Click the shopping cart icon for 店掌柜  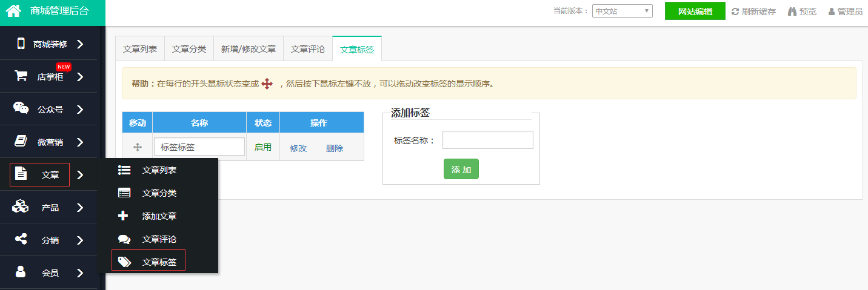pos(21,76)
